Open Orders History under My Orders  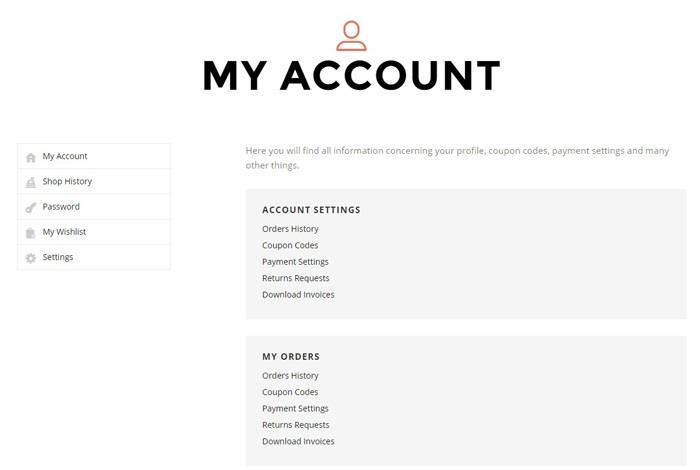pyautogui.click(x=290, y=376)
